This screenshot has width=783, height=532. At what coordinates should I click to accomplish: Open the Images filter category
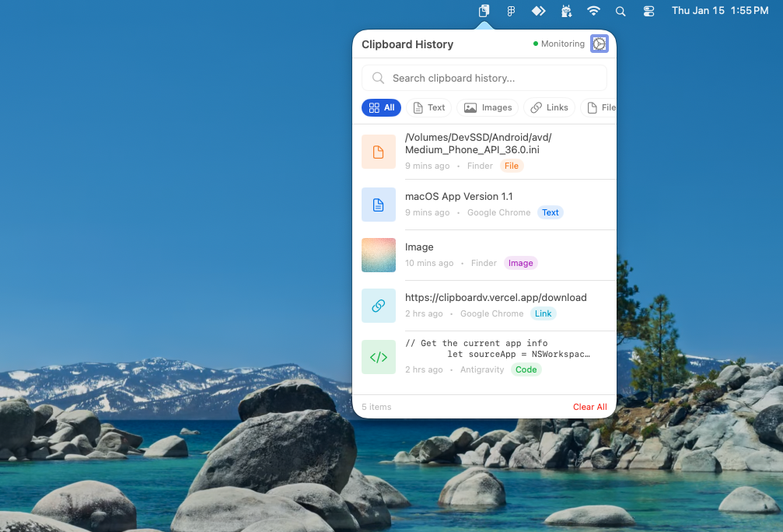(488, 107)
